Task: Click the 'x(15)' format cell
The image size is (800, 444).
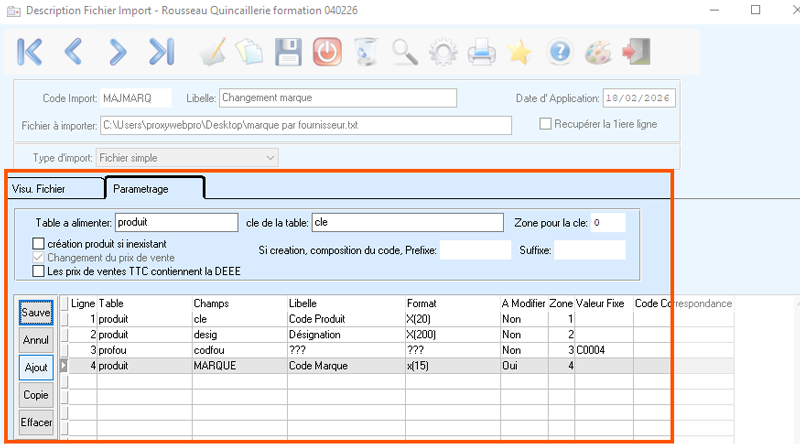Action: click(x=453, y=365)
